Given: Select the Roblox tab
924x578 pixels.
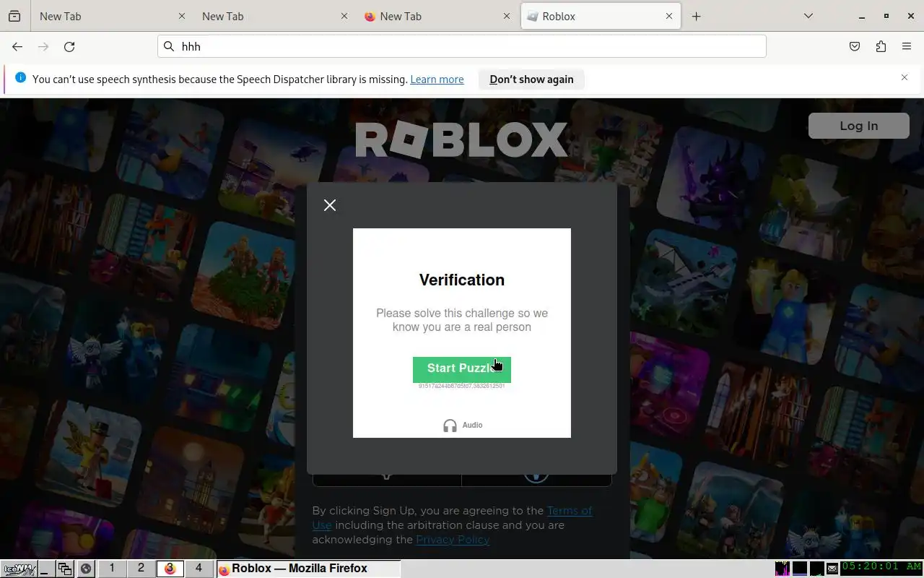Looking at the screenshot, I should point(601,16).
